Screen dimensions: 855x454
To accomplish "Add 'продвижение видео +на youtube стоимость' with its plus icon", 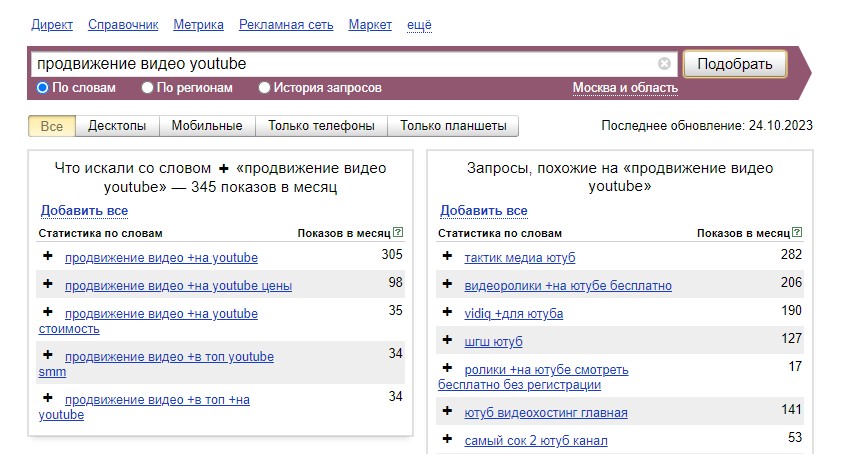I will pyautogui.click(x=48, y=312).
